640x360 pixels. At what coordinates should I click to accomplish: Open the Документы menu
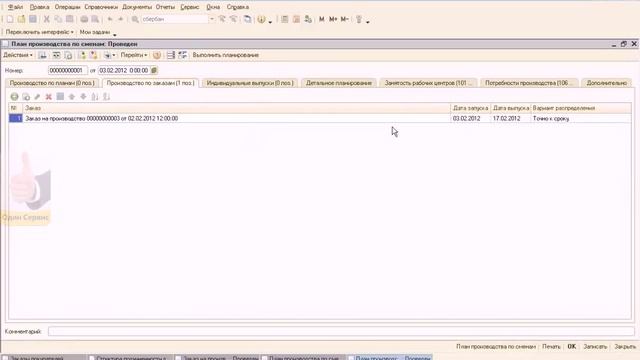point(137,7)
